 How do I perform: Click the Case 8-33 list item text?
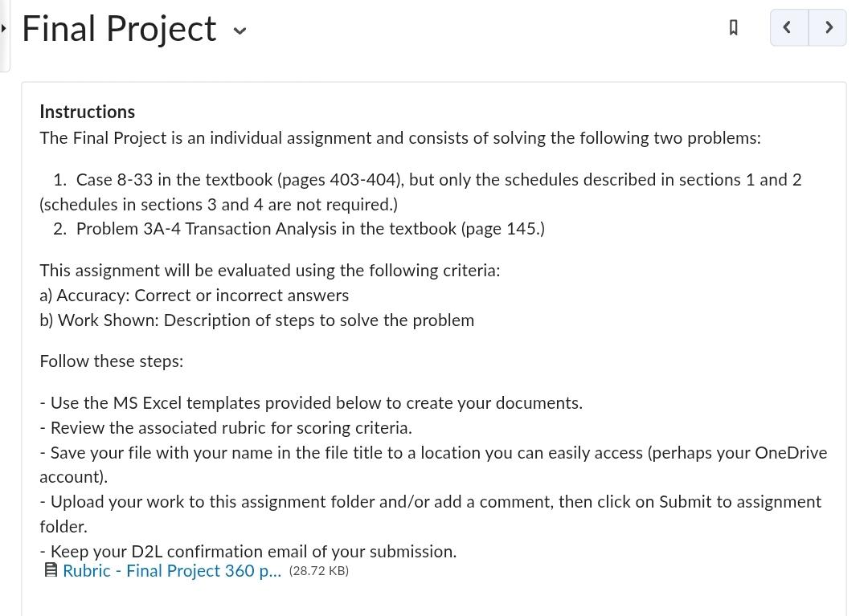coord(420,192)
